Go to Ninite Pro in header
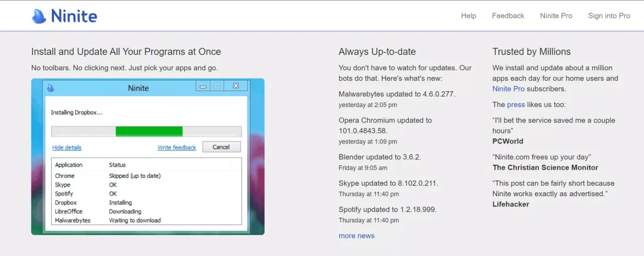Viewport: 644px width, 256px height. [x=556, y=15]
